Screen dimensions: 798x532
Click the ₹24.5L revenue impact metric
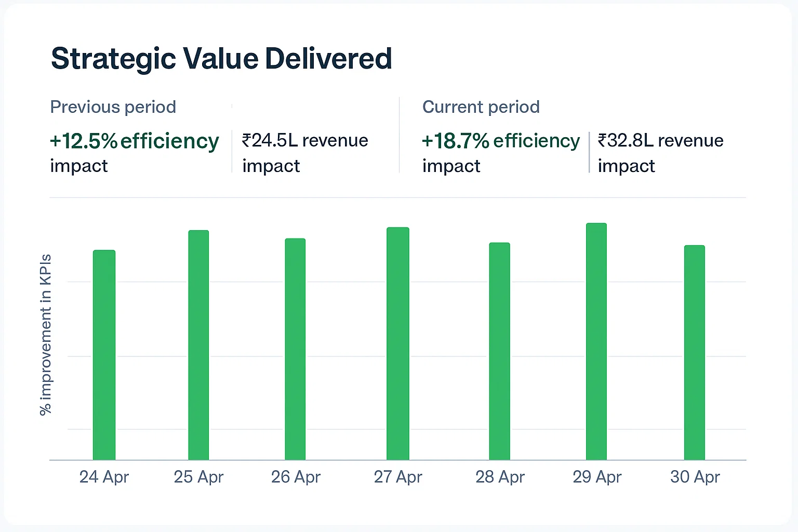click(305, 152)
